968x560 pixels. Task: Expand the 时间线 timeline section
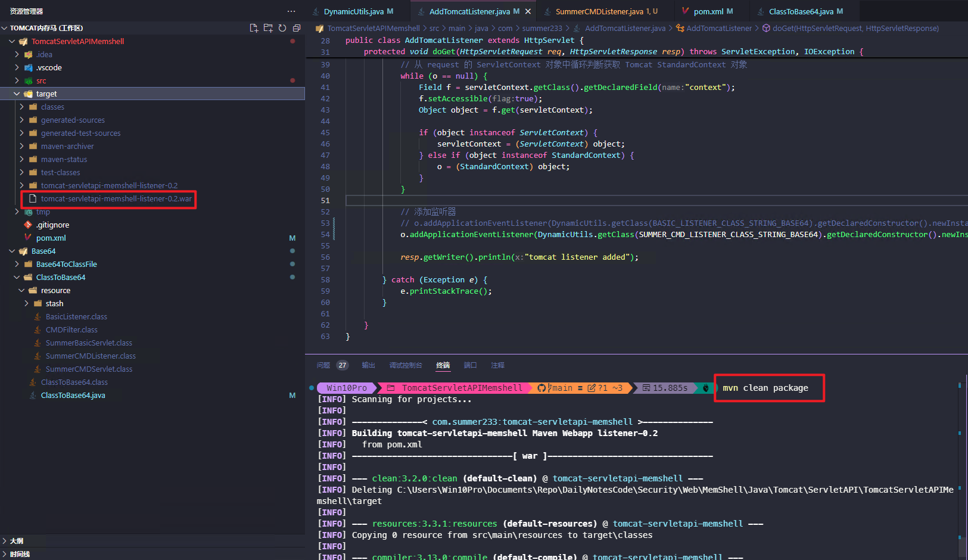pos(5,554)
